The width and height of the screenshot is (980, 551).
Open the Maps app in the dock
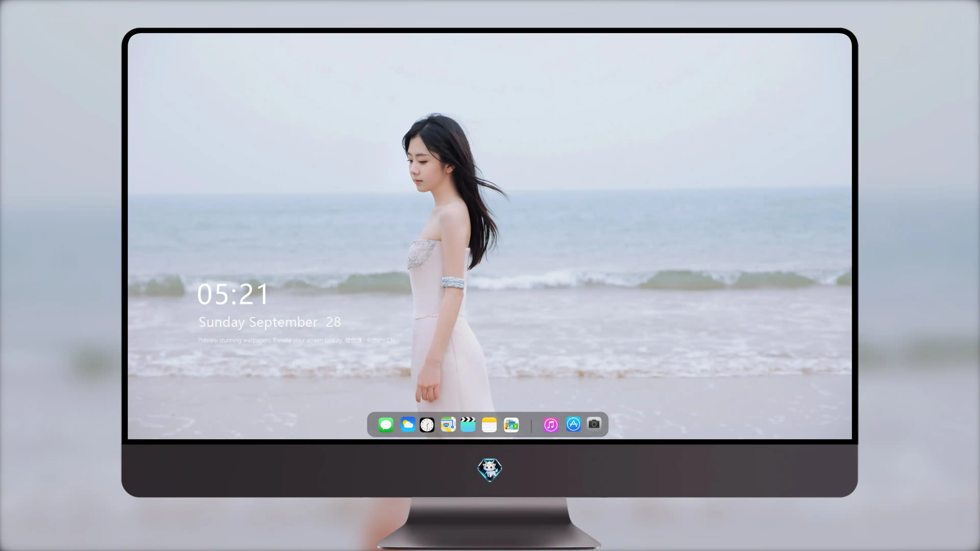448,424
